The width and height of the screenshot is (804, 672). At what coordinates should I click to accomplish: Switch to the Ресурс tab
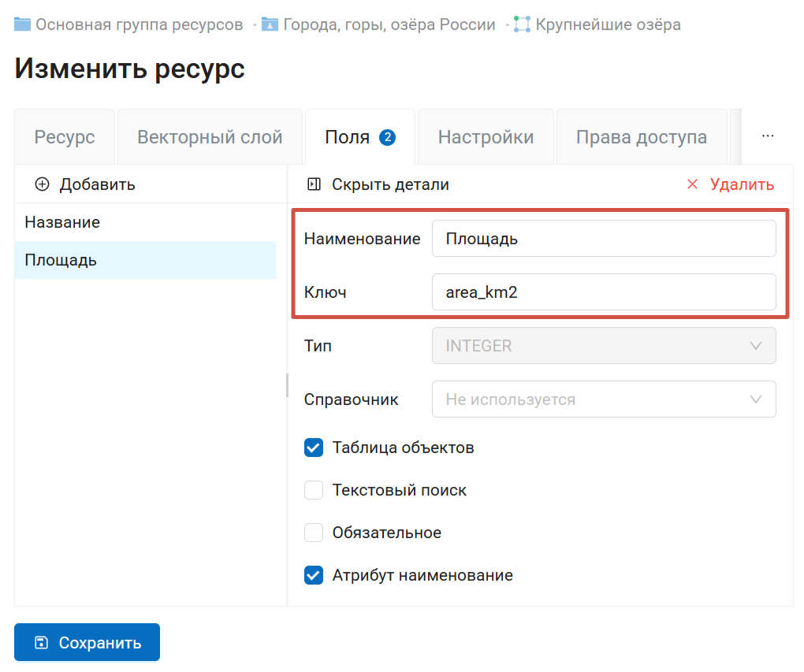pyautogui.click(x=65, y=137)
